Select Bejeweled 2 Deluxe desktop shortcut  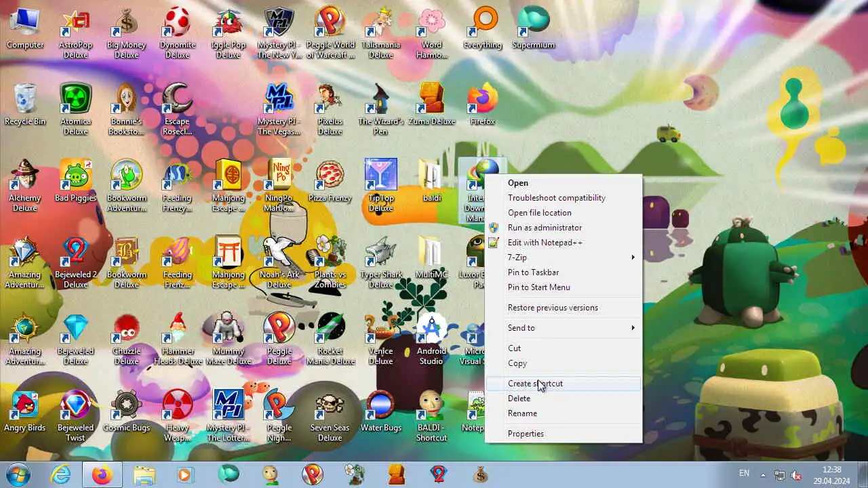coord(76,263)
